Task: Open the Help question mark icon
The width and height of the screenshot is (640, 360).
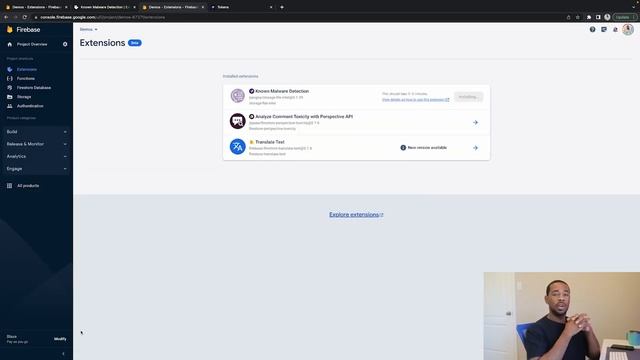Action: pyautogui.click(x=592, y=29)
